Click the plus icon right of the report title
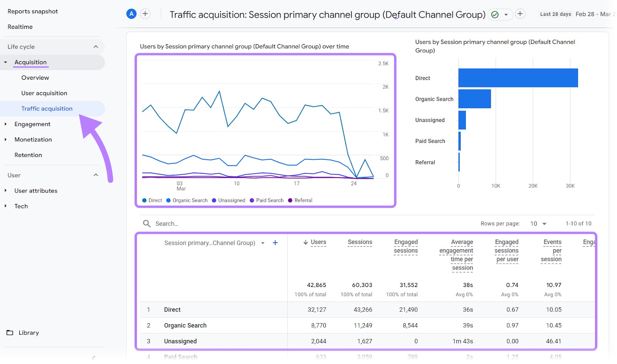Image resolution: width=617 pixels, height=364 pixels. [520, 13]
